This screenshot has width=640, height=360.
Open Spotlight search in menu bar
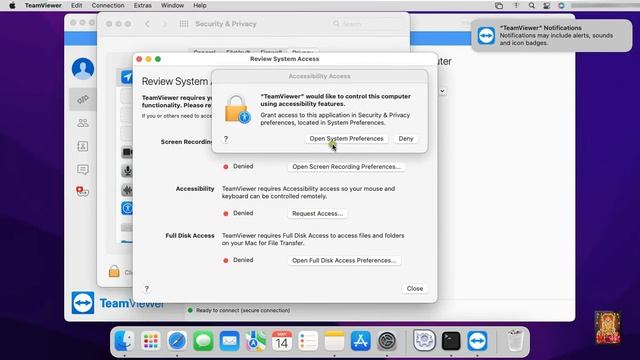[x=531, y=5]
